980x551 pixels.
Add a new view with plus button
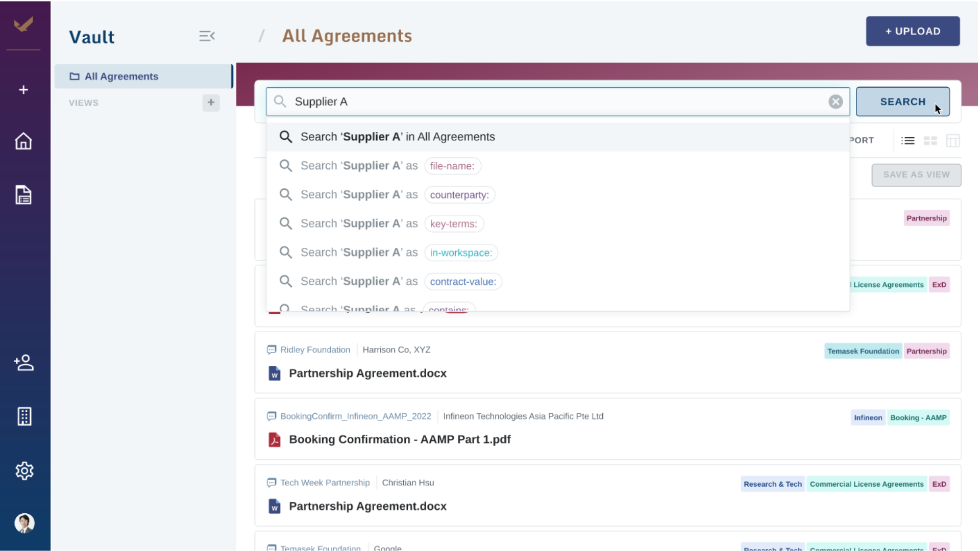point(211,103)
